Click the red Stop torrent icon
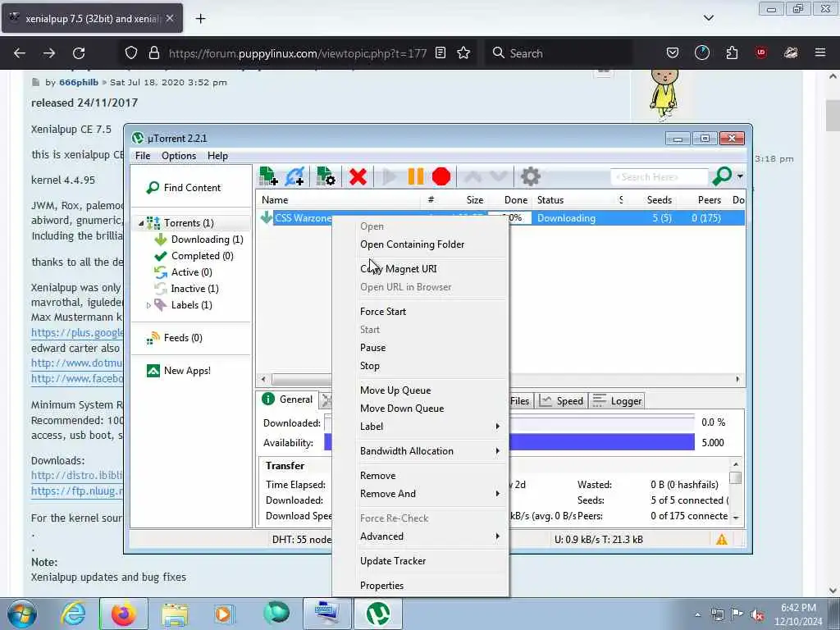This screenshot has width=840, height=630. pos(441,177)
